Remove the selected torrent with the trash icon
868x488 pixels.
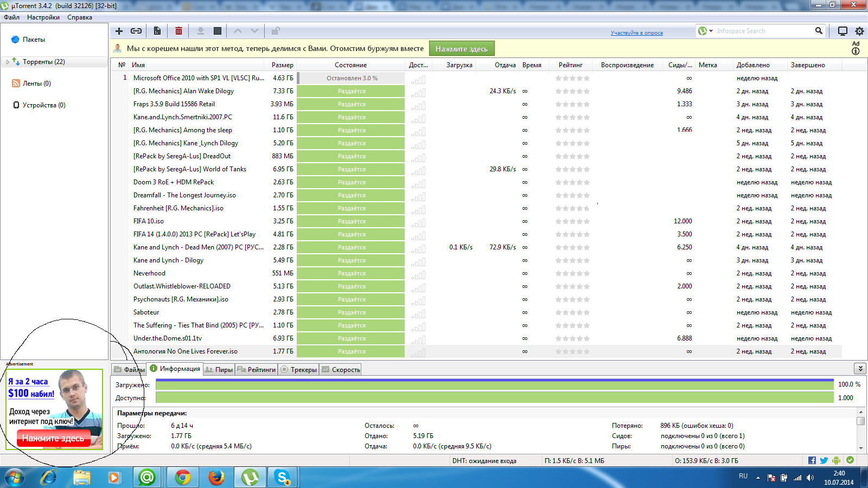[x=178, y=31]
